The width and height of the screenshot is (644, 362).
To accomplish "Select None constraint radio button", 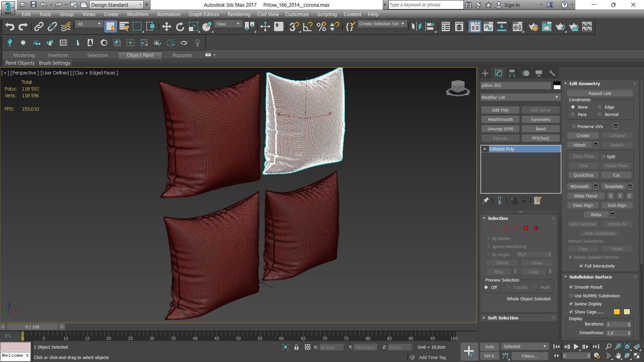I will coord(573,107).
